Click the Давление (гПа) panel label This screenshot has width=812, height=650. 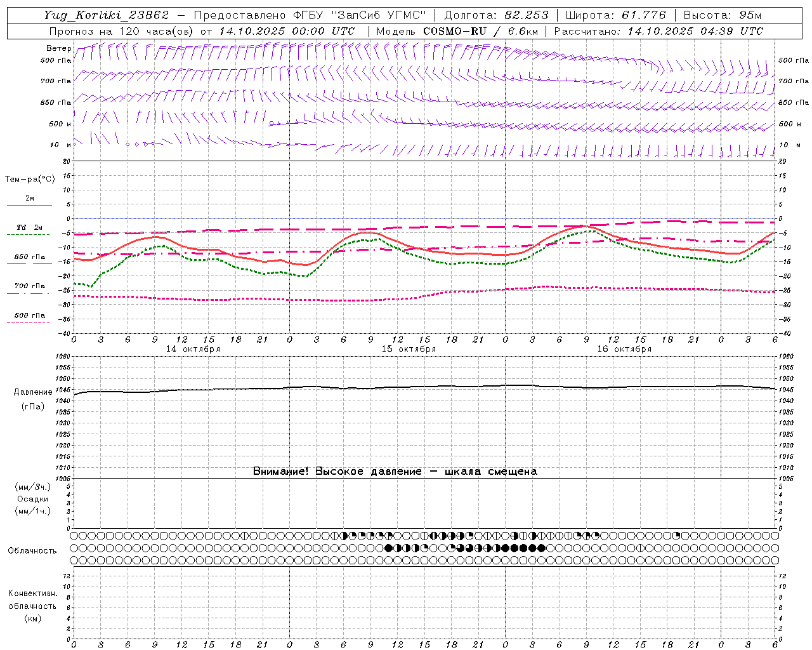pyautogui.click(x=33, y=399)
